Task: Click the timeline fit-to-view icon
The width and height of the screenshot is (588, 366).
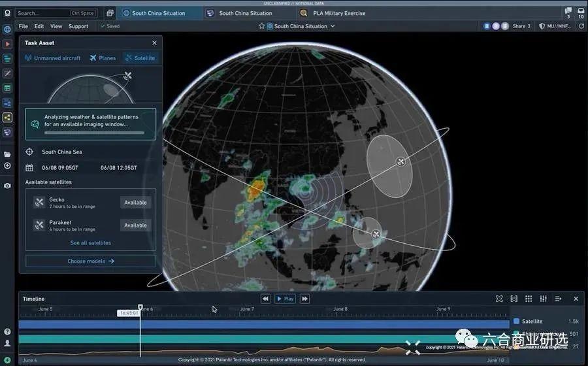Action: [x=499, y=299]
